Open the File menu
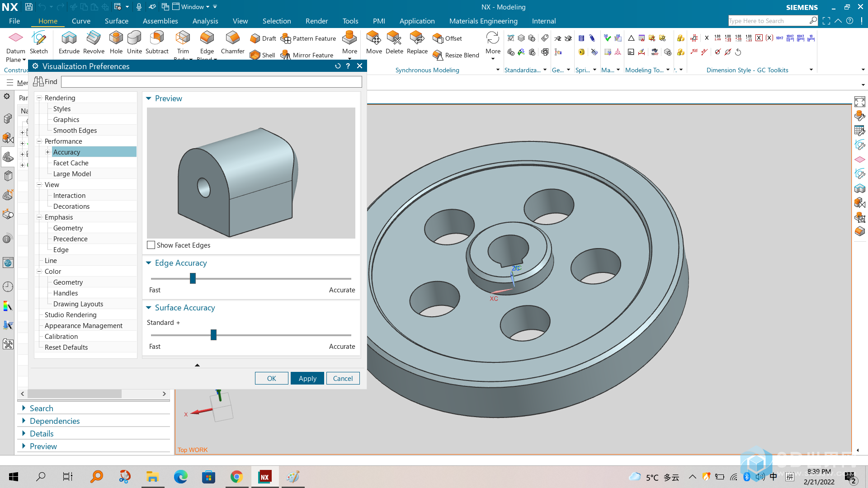 click(x=14, y=21)
